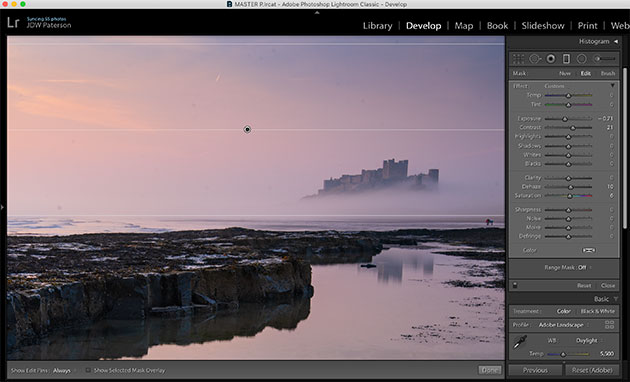The width and height of the screenshot is (630, 382).
Task: Click the Basic Temp value 5,500
Action: click(607, 354)
